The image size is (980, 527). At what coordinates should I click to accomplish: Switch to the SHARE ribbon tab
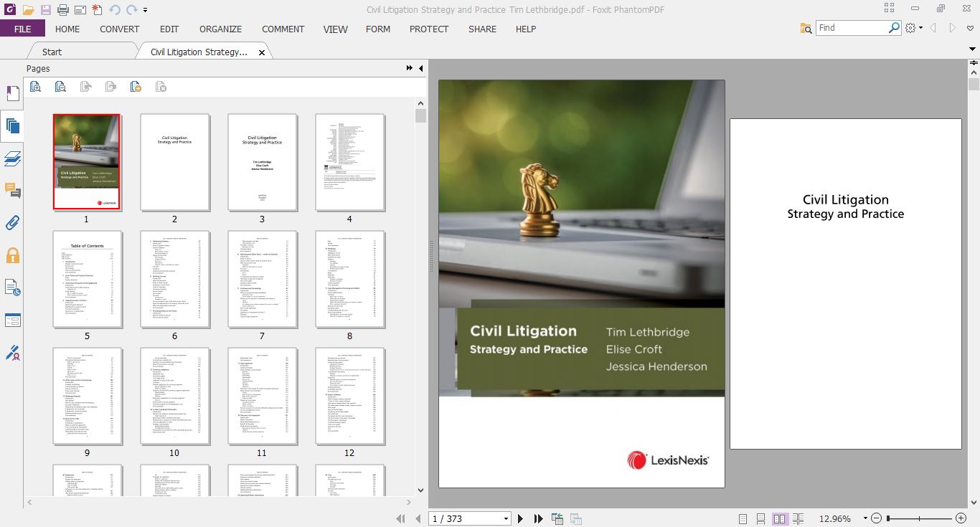(482, 29)
